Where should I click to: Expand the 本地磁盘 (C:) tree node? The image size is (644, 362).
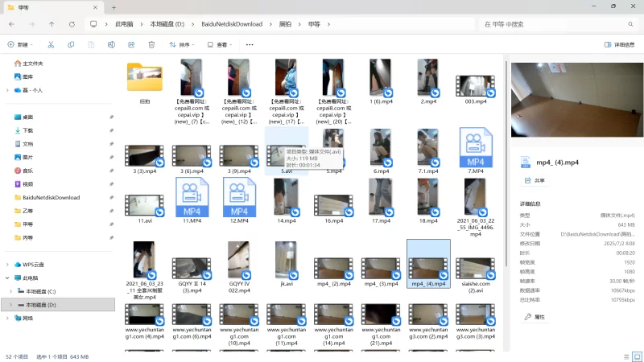coord(10,290)
